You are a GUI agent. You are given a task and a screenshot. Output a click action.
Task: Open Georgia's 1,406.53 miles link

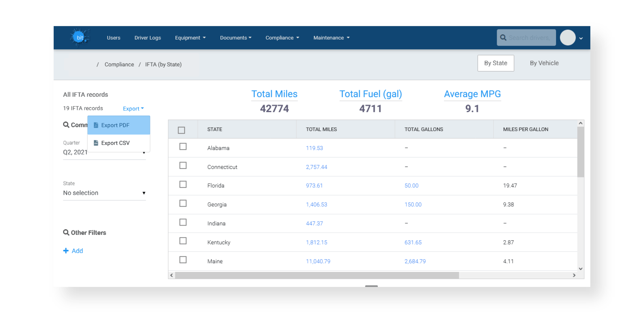(x=316, y=204)
